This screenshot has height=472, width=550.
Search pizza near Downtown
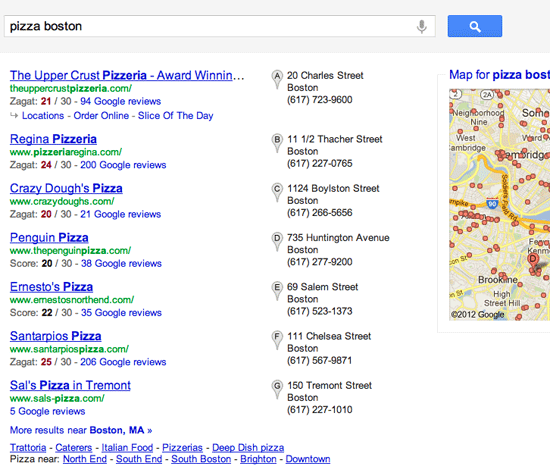308,459
